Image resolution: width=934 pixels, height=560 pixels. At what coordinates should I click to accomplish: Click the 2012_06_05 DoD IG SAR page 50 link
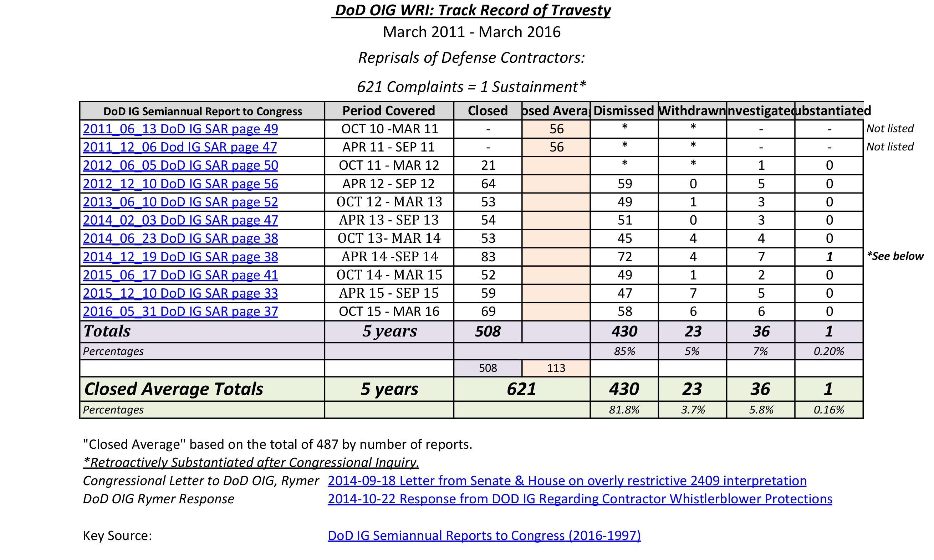[180, 165]
